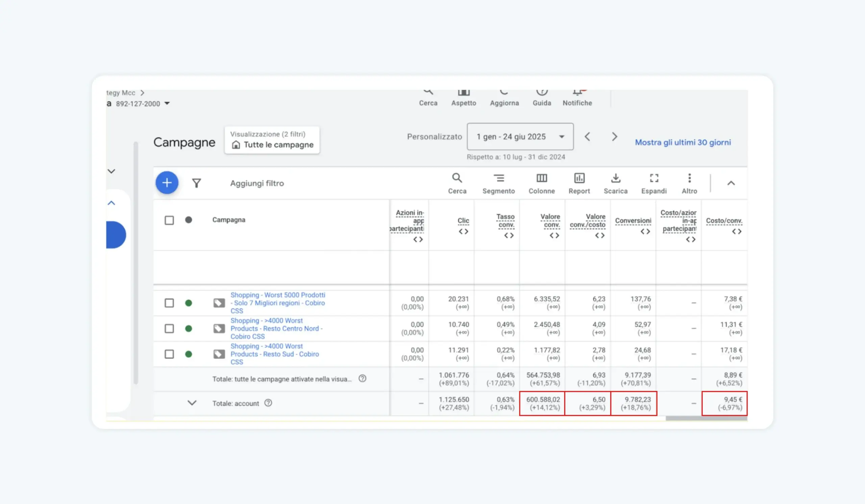Sort by the Conversioni column header
The image size is (865, 504).
633,221
